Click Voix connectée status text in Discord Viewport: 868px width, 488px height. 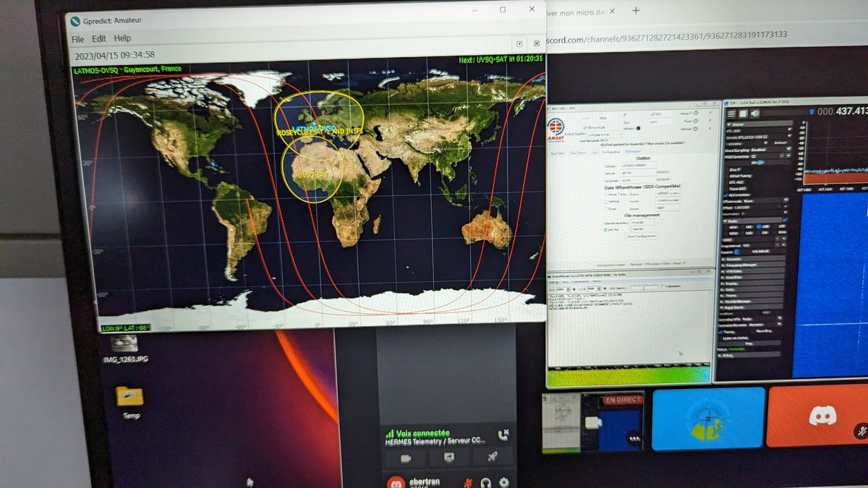(x=423, y=432)
